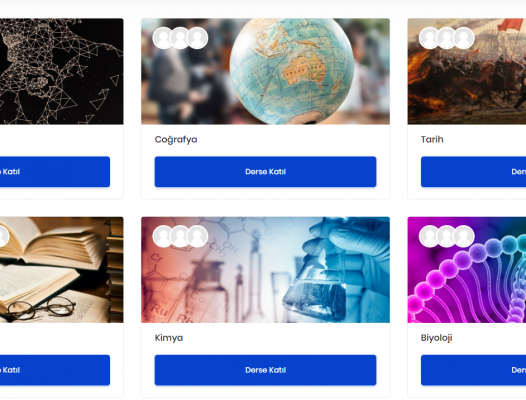Click third participant avatar on Kimya card

(198, 236)
